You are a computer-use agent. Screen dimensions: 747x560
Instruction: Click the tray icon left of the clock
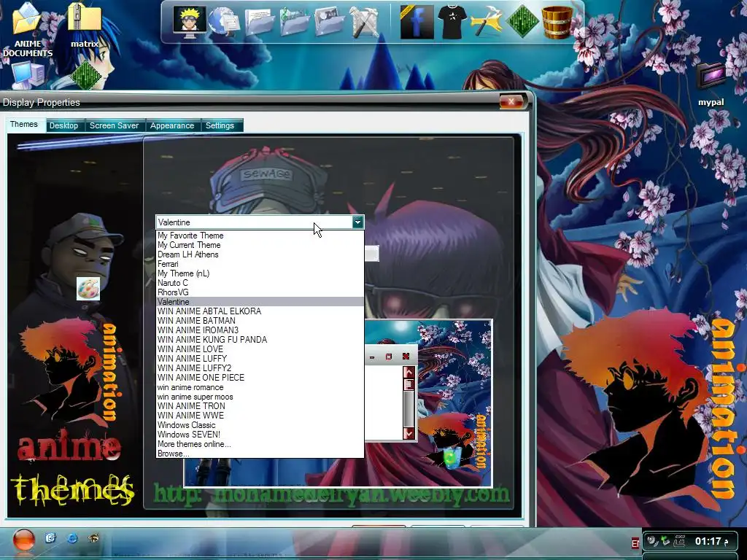pyautogui.click(x=679, y=541)
